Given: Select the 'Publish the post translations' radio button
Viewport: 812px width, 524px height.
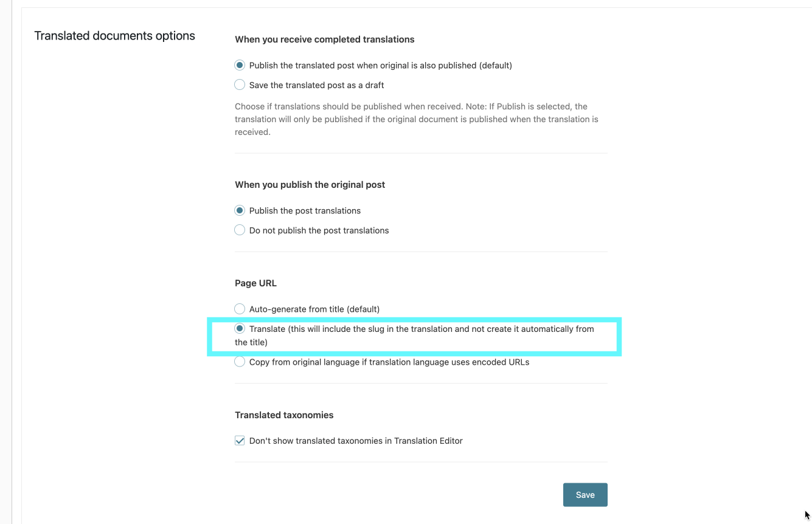Looking at the screenshot, I should coord(240,210).
